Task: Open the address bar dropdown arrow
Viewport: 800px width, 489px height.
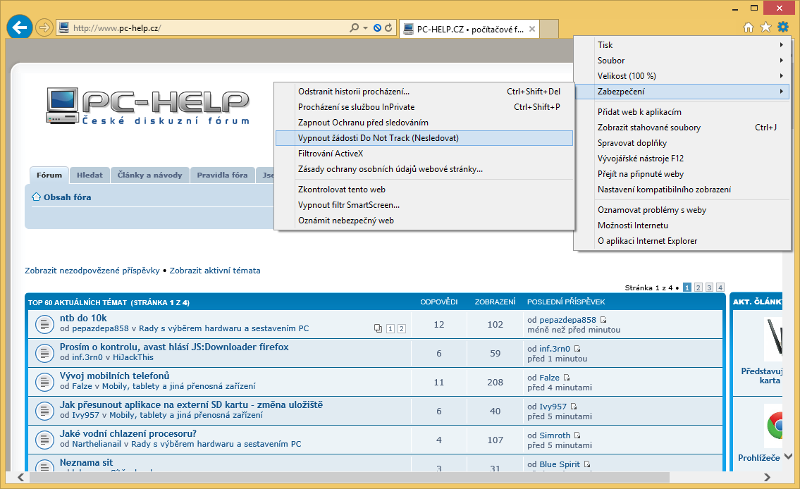Action: click(367, 28)
